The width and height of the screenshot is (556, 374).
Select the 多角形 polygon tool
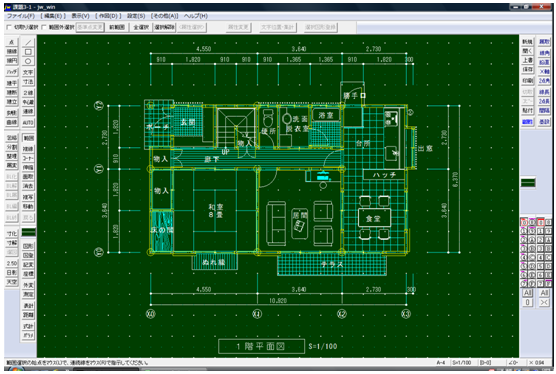pos(12,113)
